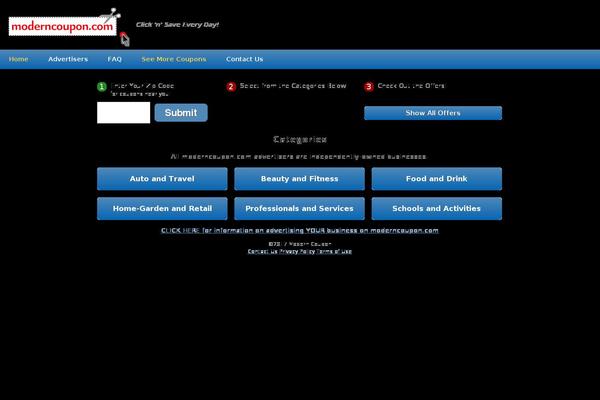This screenshot has height=400, width=600.
Task: Open the footer Privacy Policy link
Action: (297, 251)
